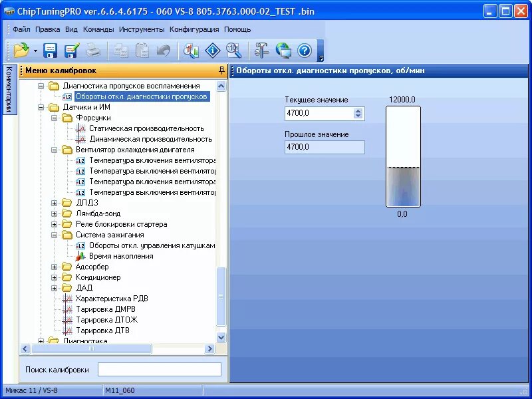Expand the ДПДЗ folder
Viewport: 532px width, 399px height.
point(55,203)
